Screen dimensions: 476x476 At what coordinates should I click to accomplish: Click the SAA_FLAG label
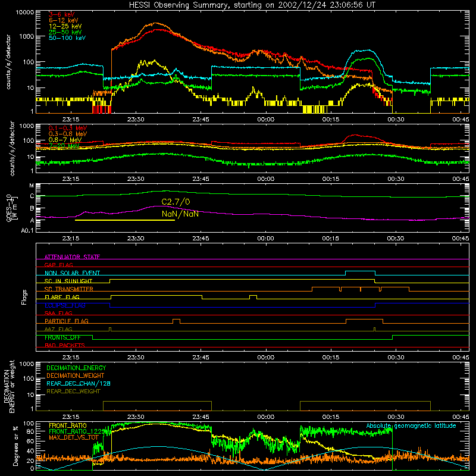[58, 314]
